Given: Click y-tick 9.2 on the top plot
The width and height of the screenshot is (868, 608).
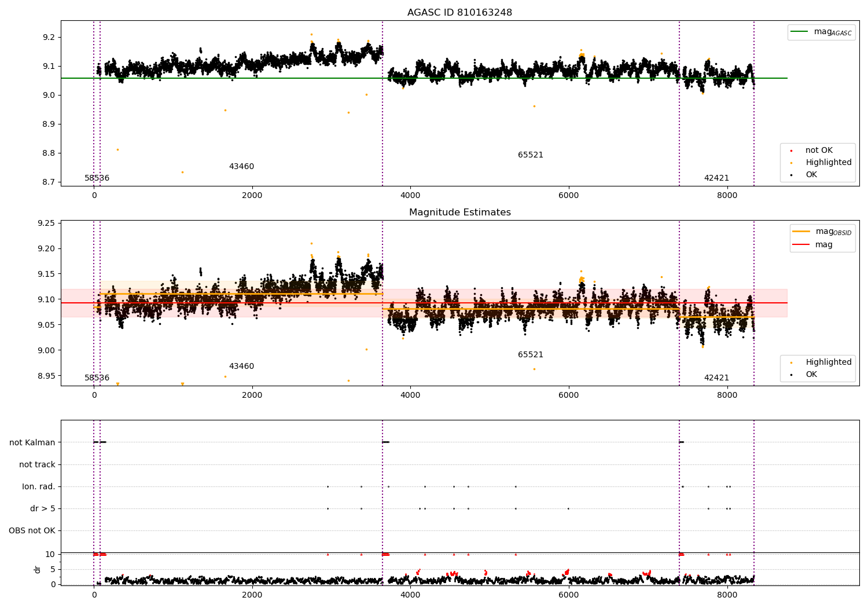Looking at the screenshot, I should click(x=49, y=38).
